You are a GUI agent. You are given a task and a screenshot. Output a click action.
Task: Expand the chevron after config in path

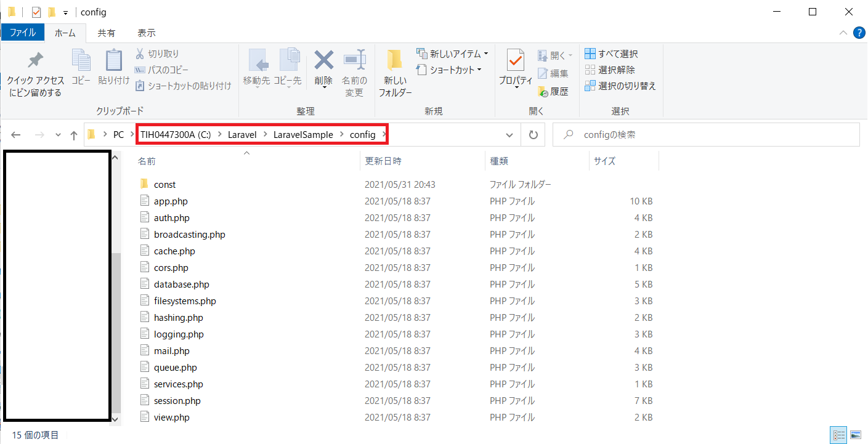pos(383,135)
